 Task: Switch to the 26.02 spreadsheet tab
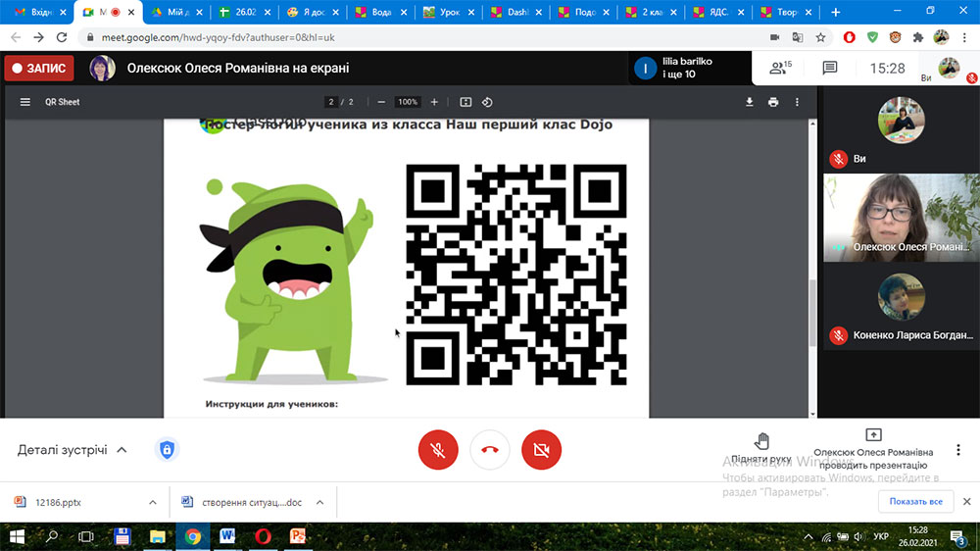click(245, 12)
